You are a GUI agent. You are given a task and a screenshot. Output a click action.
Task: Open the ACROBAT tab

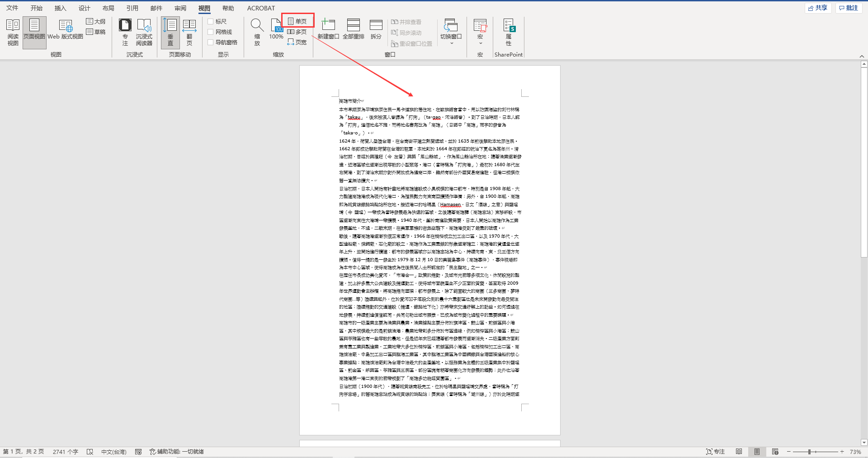click(x=261, y=8)
